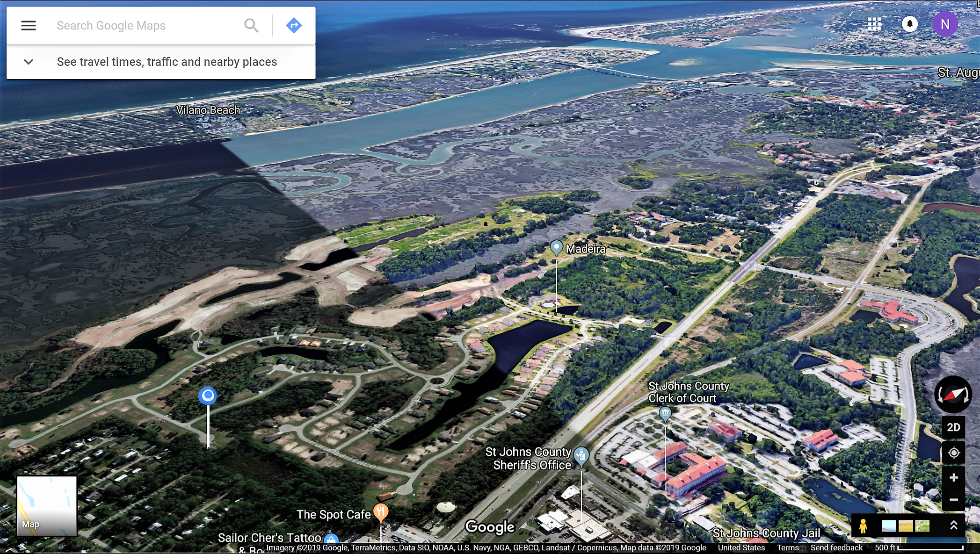Click the search magnifier icon
Image resolution: width=980 pixels, height=554 pixels.
[x=251, y=26]
